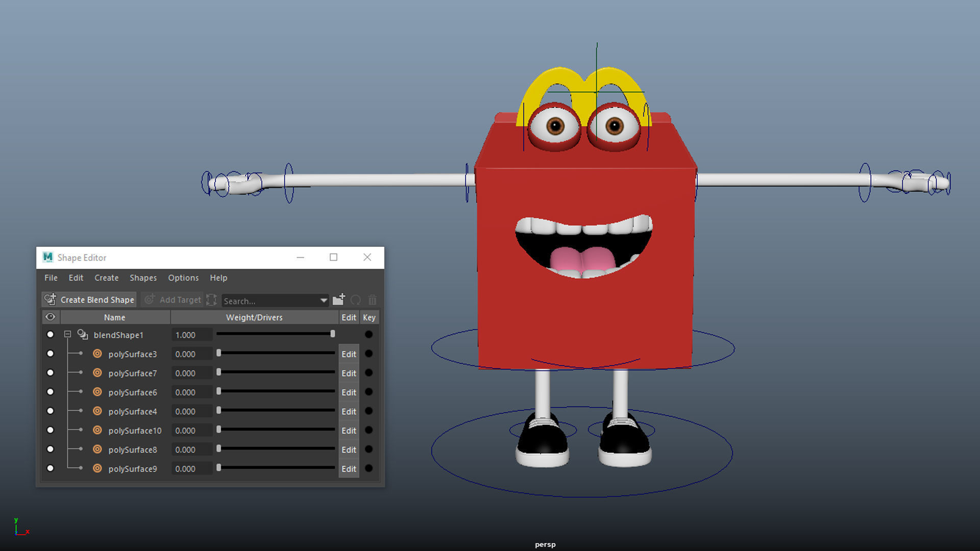This screenshot has height=551, width=980.
Task: Click Edit button for polySurface7
Action: tap(349, 373)
